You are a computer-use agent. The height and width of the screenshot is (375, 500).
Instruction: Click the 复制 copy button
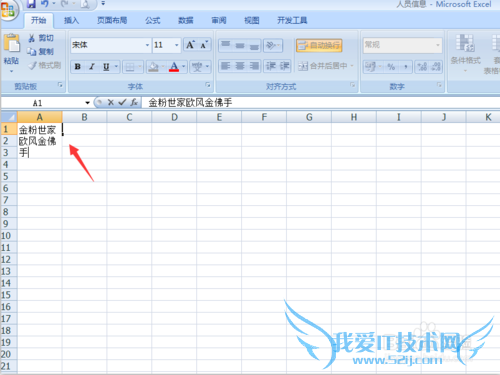(41, 52)
